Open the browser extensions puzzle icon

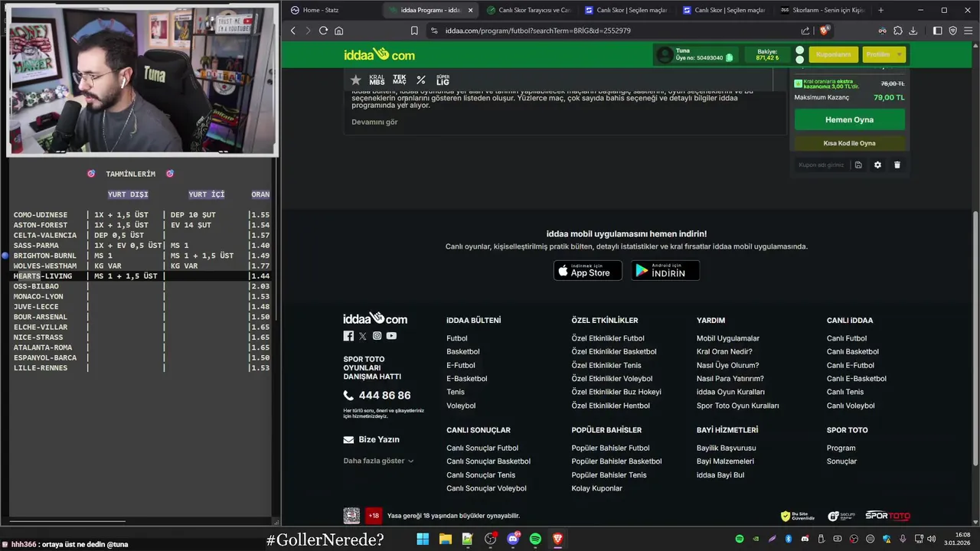click(x=897, y=31)
